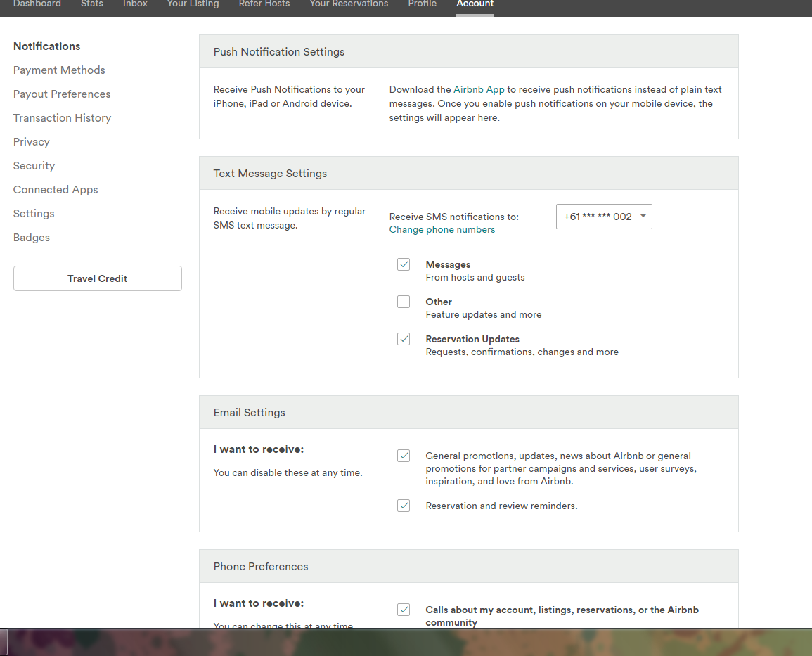The image size is (812, 656).
Task: Follow the Airbnb App download link
Action: tap(479, 90)
